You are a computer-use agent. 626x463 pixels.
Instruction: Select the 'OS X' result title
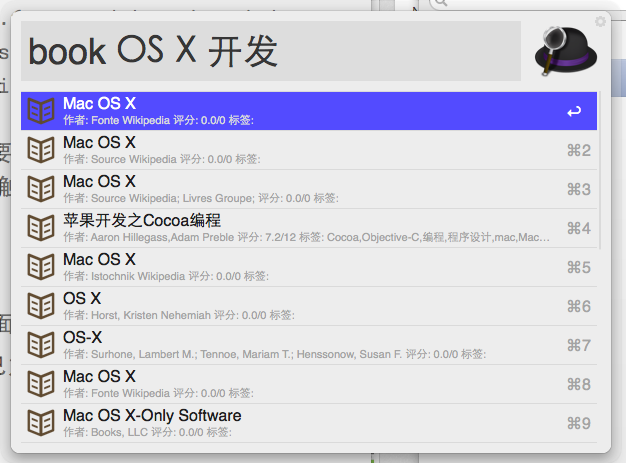(82, 299)
